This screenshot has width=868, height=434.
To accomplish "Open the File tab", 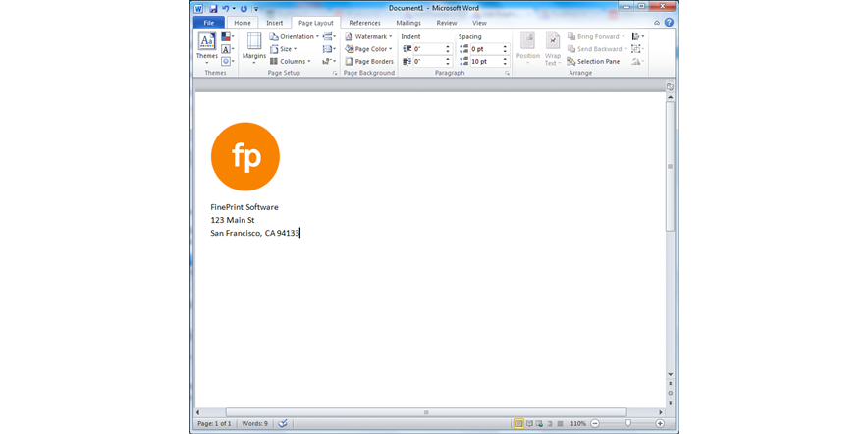I will click(x=208, y=23).
